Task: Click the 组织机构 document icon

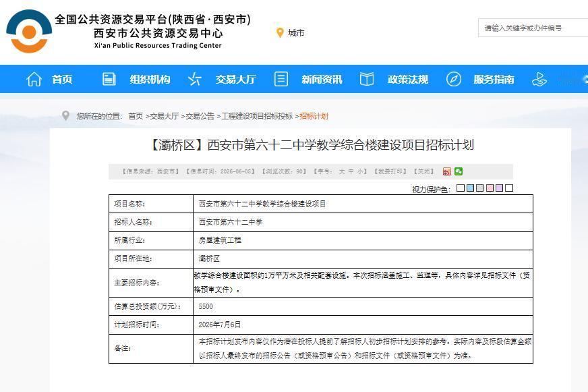Action: coord(109,79)
